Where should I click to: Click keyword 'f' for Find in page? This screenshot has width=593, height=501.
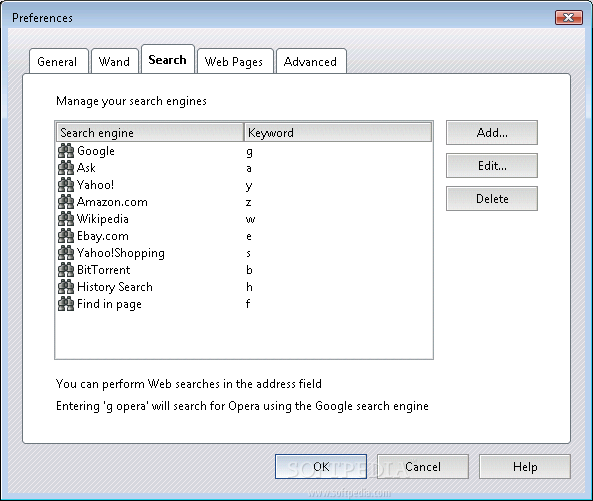click(x=248, y=304)
